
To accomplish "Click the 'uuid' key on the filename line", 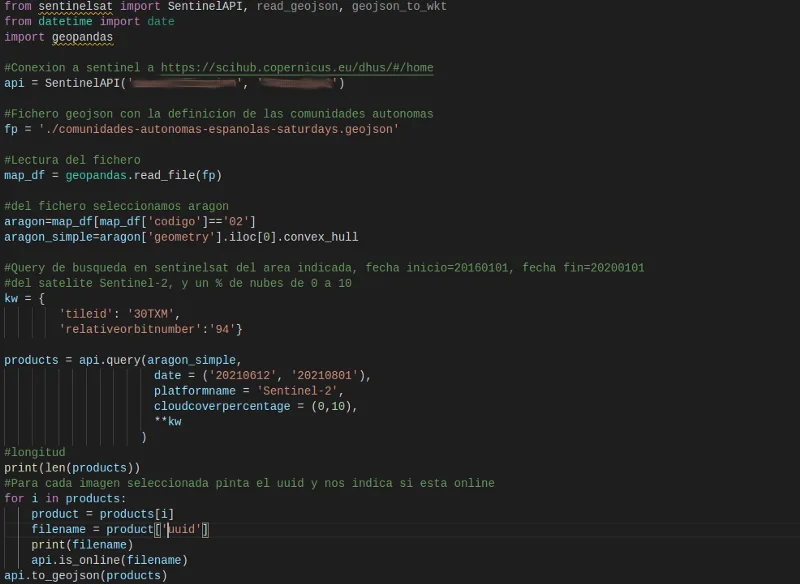I will pyautogui.click(x=181, y=529).
